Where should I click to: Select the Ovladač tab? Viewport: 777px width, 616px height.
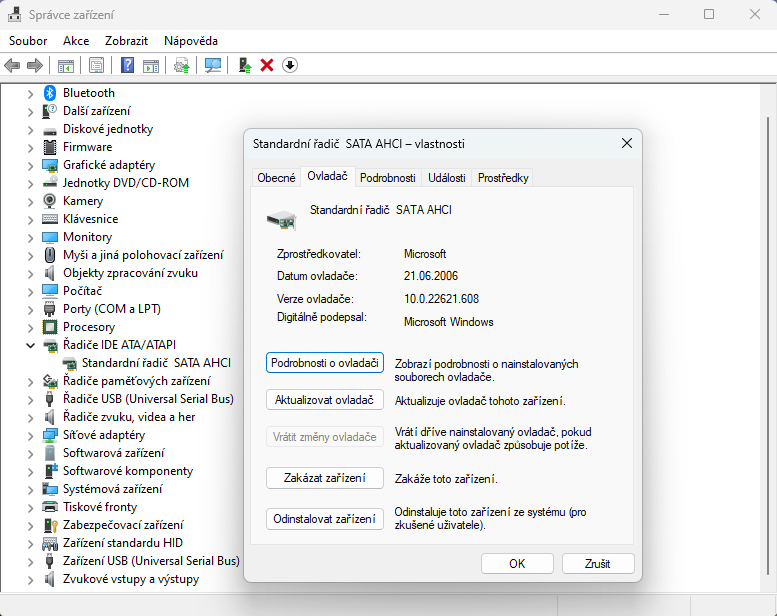(x=328, y=176)
